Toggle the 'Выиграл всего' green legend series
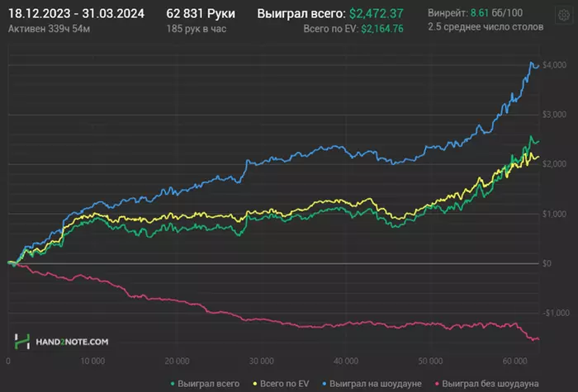The image size is (578, 392). 205,384
